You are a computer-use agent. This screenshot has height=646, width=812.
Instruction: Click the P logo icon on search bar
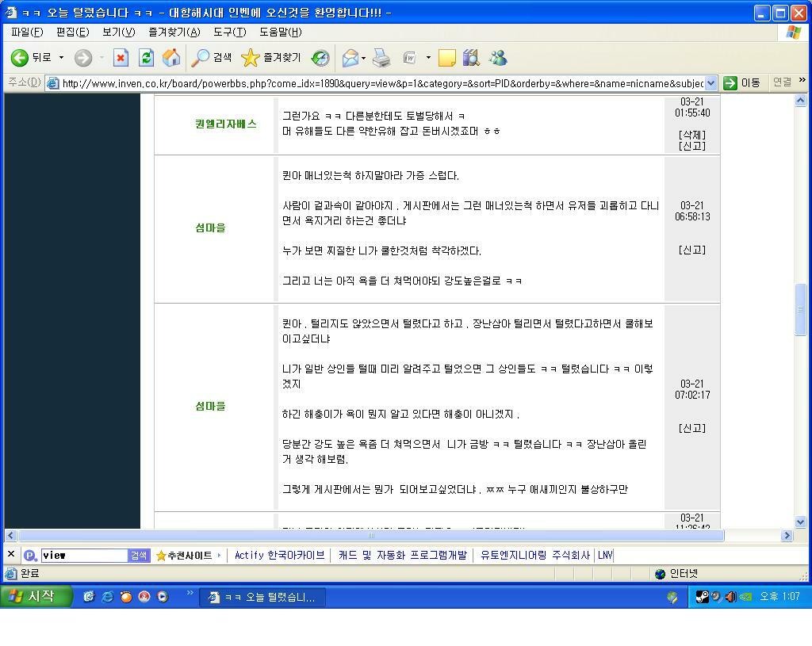[31, 556]
